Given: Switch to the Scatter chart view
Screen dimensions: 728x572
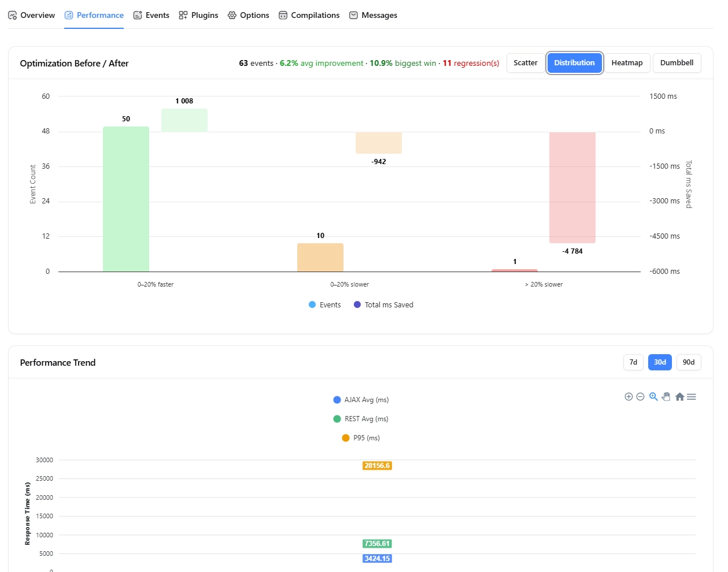Looking at the screenshot, I should click(525, 63).
